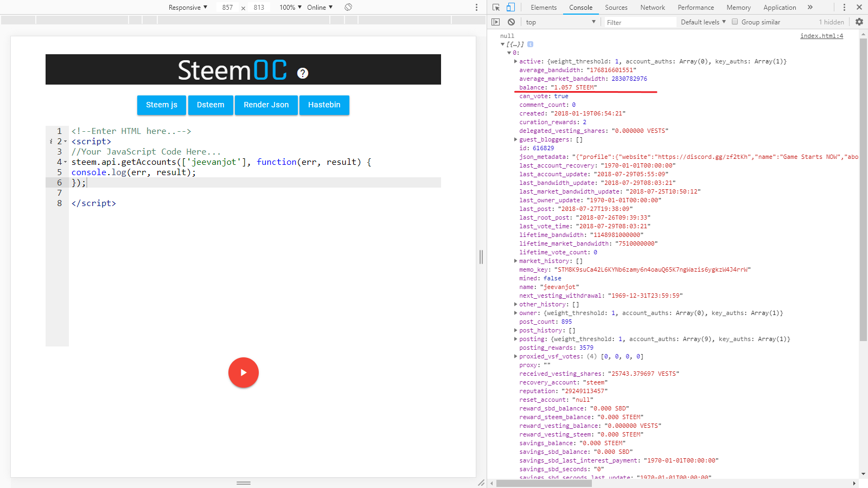Open the Responsive device dropdown
868x488 pixels.
point(188,7)
